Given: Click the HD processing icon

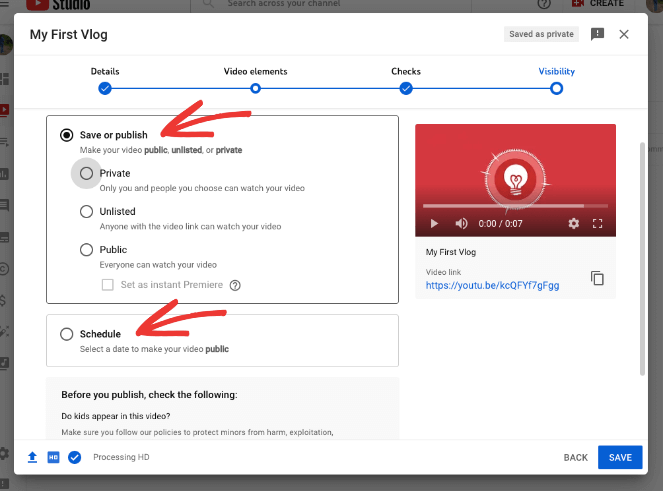Looking at the screenshot, I should [x=53, y=457].
